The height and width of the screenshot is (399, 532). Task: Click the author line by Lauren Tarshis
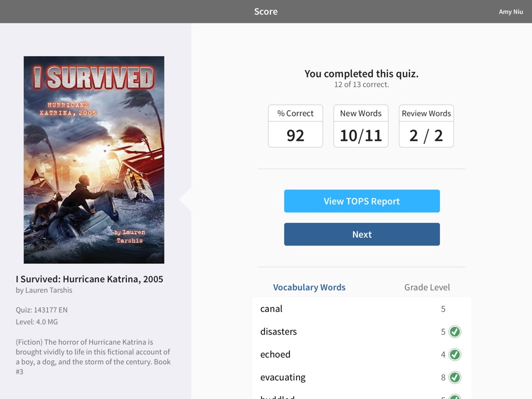[x=44, y=290]
